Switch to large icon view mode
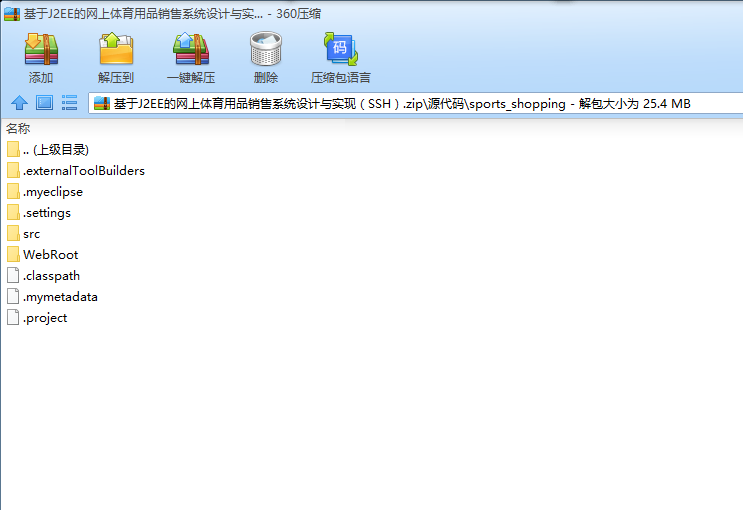This screenshot has height=510, width=743. (45, 103)
